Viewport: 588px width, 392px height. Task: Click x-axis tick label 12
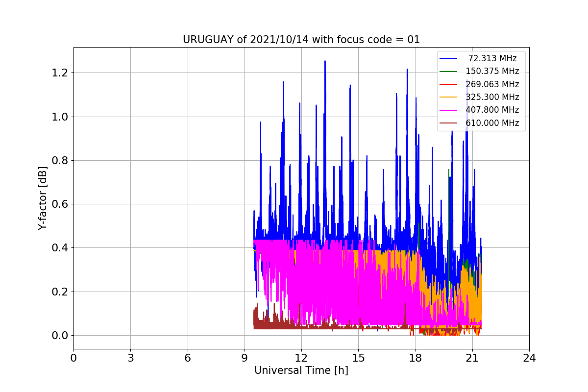tap(301, 358)
